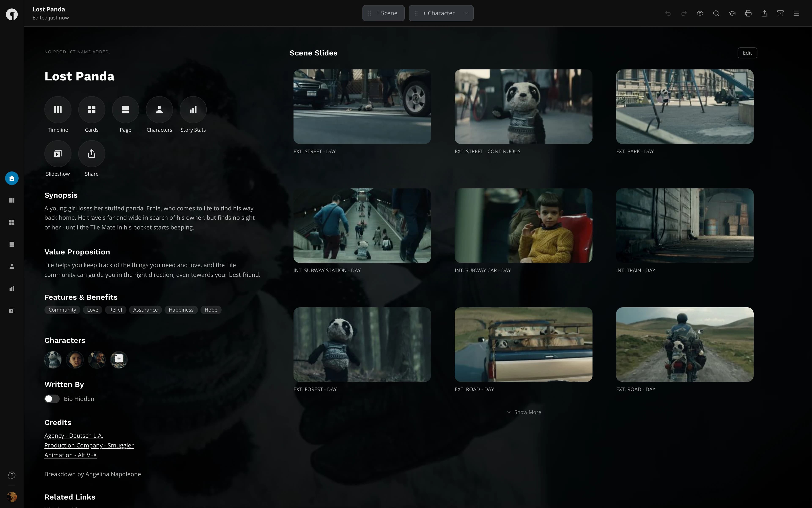This screenshot has width=812, height=508.
Task: Expand Show More scene slides
Action: [524, 412]
